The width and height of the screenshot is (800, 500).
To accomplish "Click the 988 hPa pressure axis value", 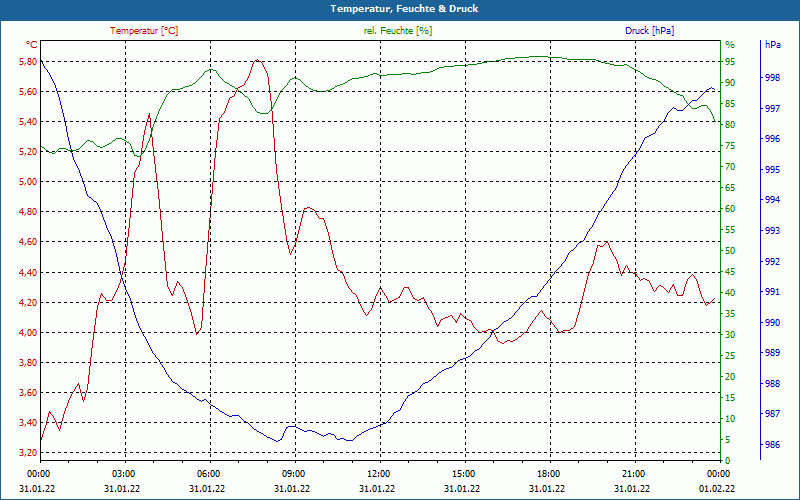I will (773, 384).
